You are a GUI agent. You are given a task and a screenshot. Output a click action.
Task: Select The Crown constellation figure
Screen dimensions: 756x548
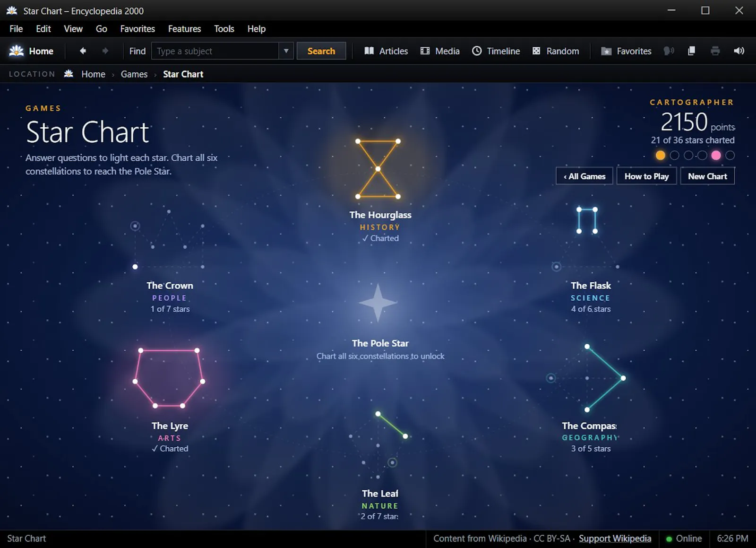coord(169,239)
